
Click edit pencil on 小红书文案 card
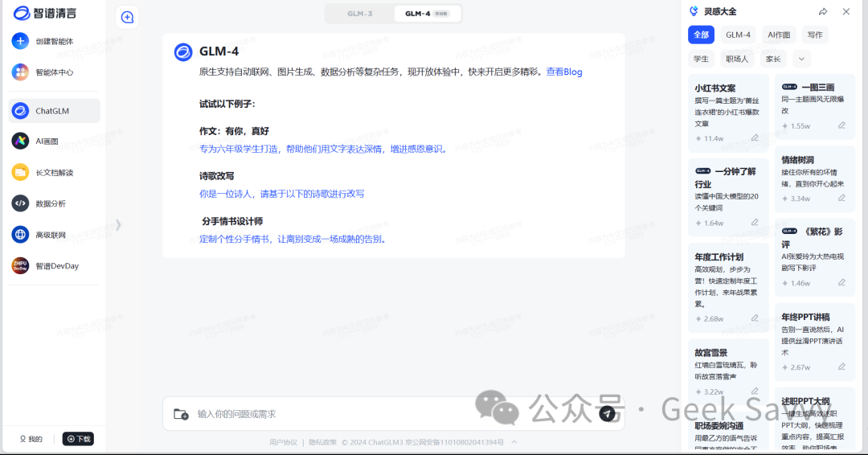[755, 137]
